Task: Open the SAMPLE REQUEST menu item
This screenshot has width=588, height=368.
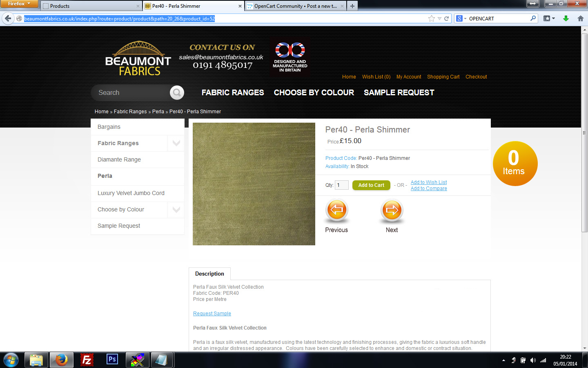Action: pyautogui.click(x=399, y=93)
